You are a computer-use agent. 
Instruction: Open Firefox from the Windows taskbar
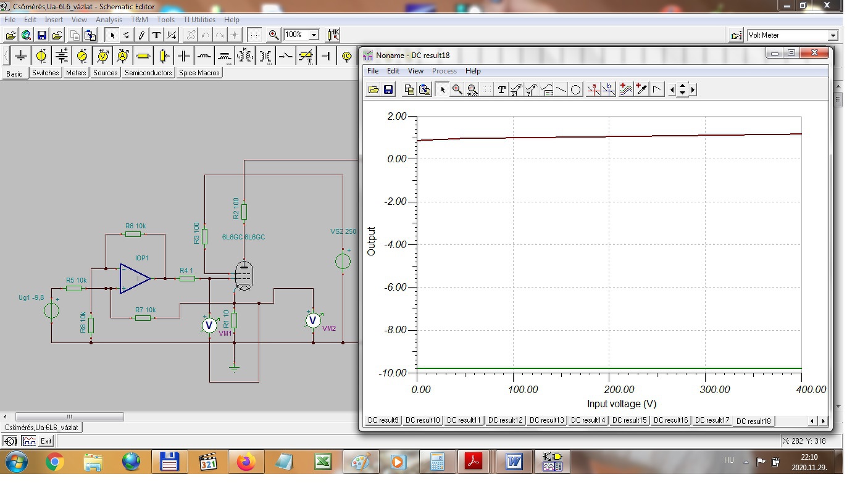click(x=246, y=462)
